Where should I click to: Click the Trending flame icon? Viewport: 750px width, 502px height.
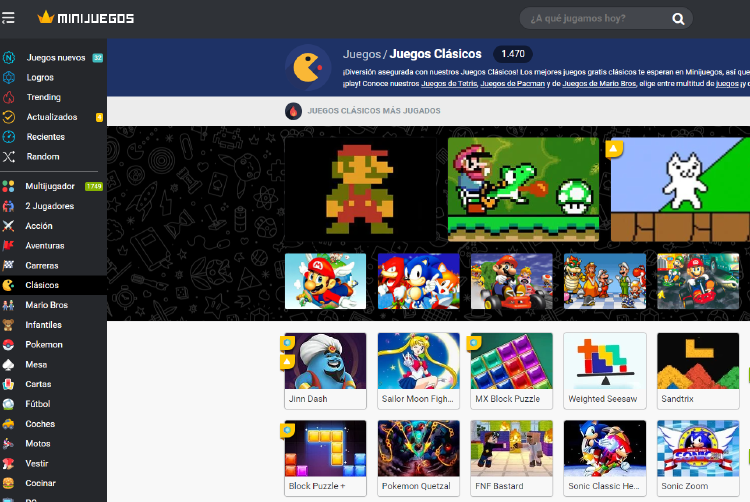[9, 97]
